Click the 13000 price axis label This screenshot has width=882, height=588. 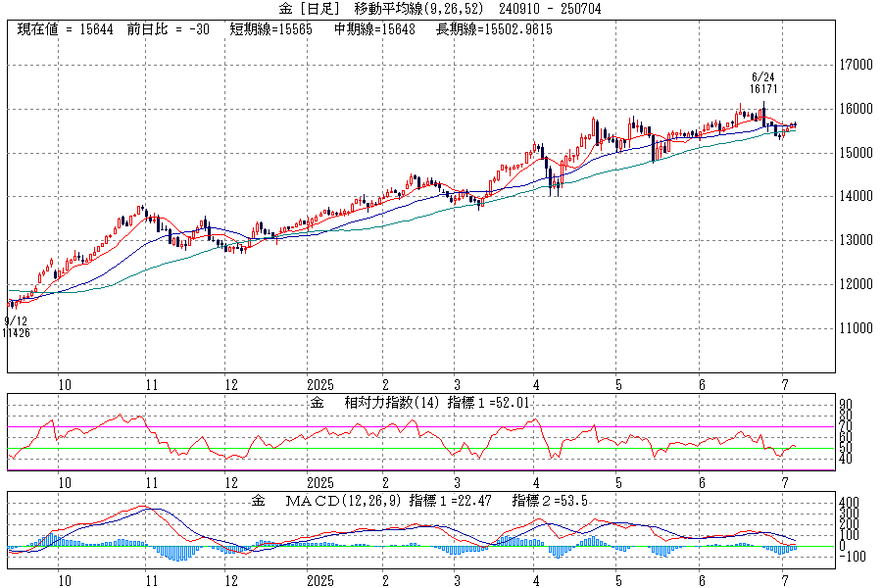pos(857,240)
